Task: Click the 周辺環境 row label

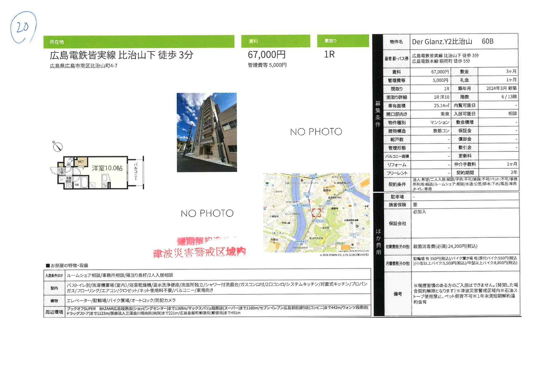Action: [54, 312]
